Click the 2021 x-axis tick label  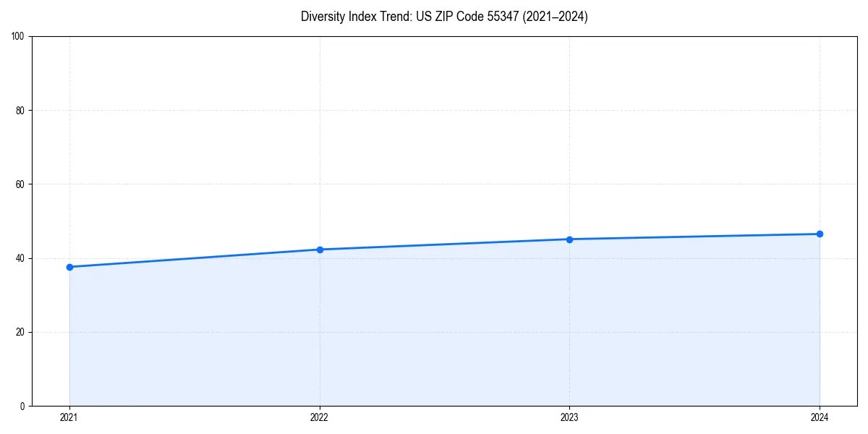pos(69,417)
